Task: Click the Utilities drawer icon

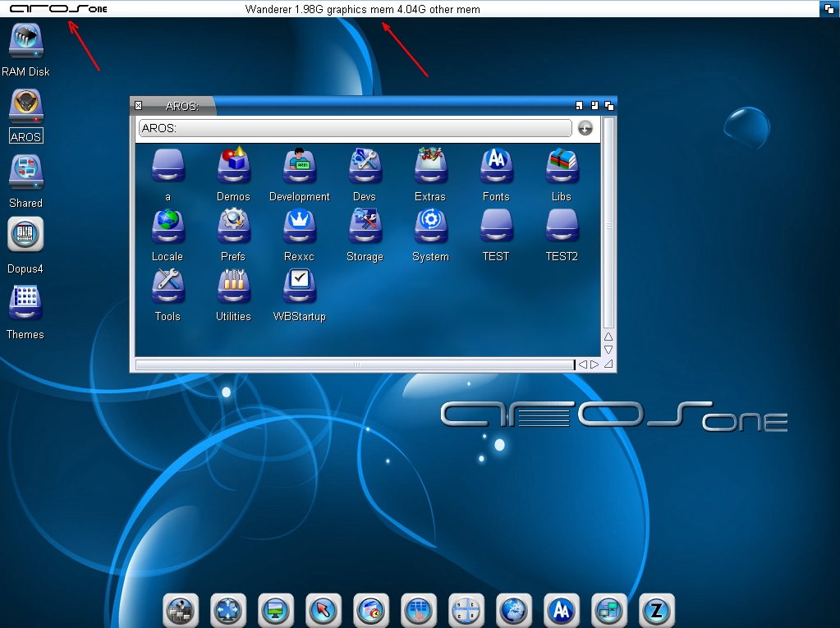Action: (233, 287)
